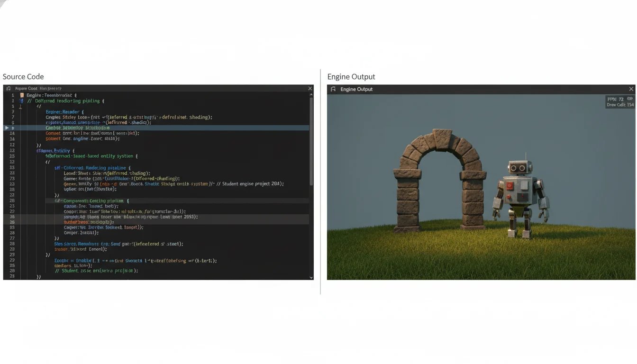Close the Engine Output window

pyautogui.click(x=631, y=89)
